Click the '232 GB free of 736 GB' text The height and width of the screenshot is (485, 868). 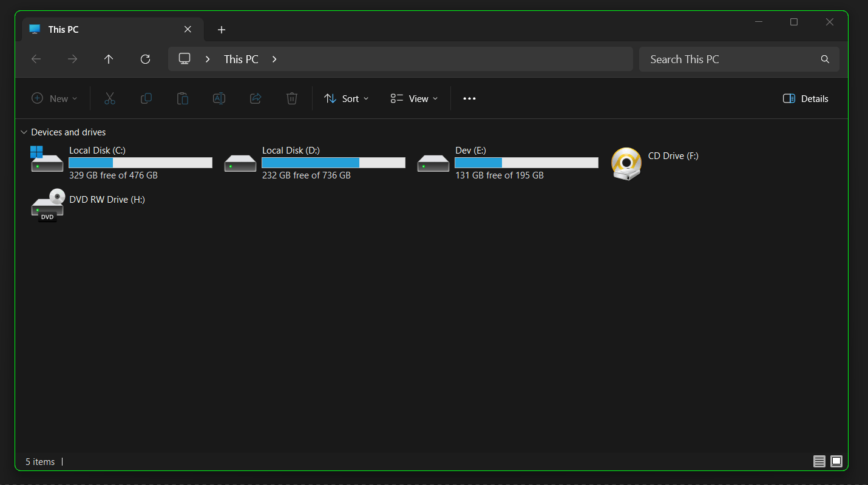click(307, 175)
